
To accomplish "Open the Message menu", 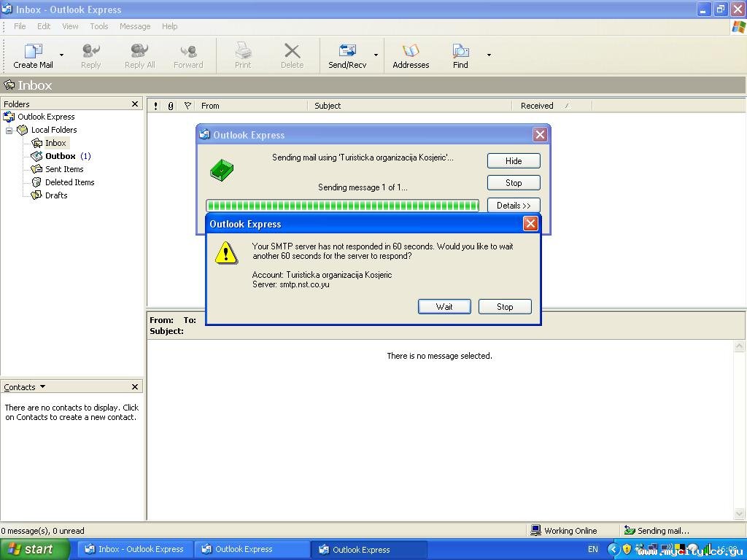I will pyautogui.click(x=135, y=26).
